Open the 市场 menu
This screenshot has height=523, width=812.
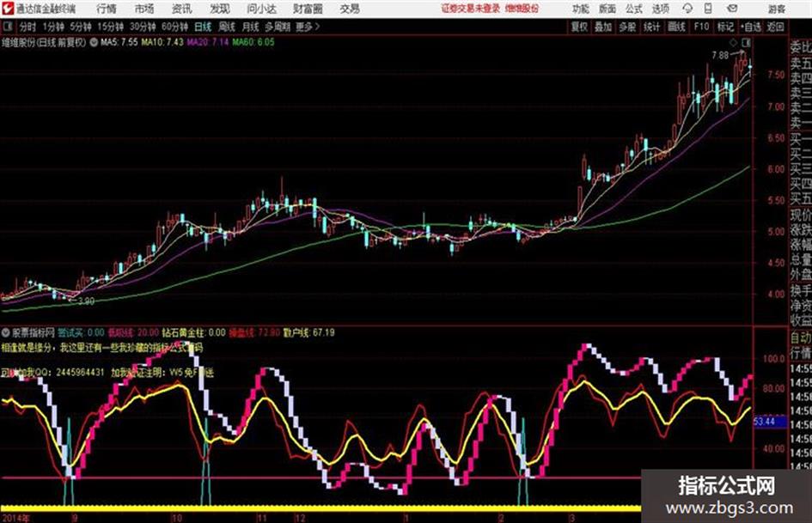tap(144, 9)
